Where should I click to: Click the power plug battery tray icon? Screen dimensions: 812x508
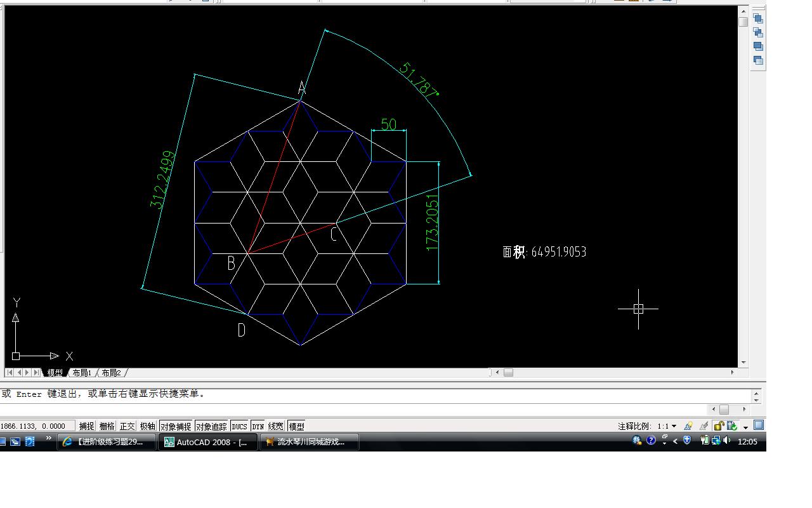coord(704,441)
